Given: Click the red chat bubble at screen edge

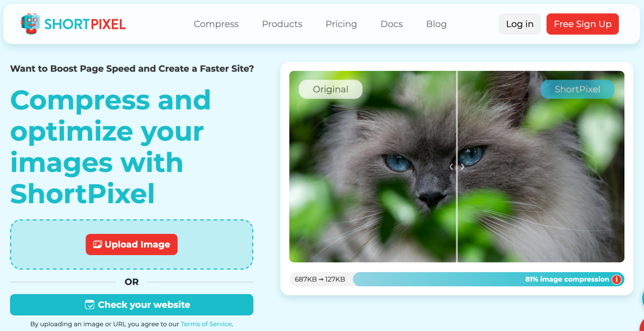Looking at the screenshot, I should [641, 325].
